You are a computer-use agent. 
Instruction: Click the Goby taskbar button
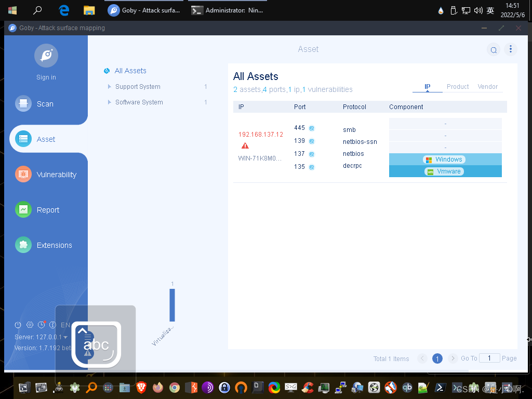pyautogui.click(x=144, y=10)
